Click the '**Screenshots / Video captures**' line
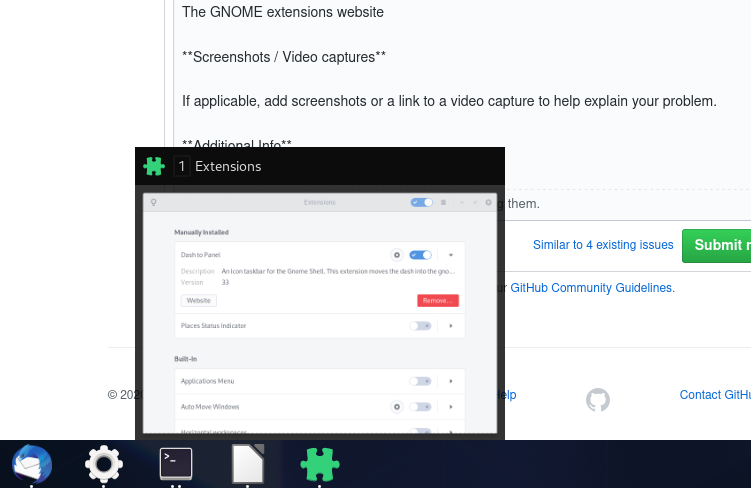Image resolution: width=751 pixels, height=488 pixels. [284, 57]
